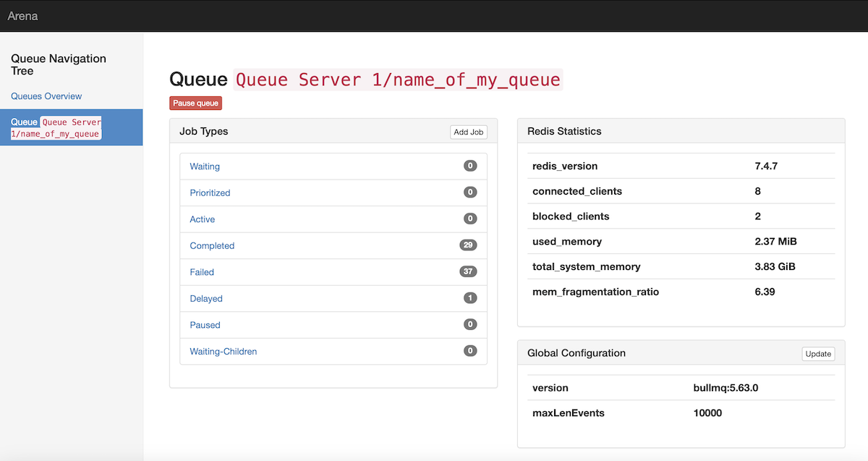
Task: Click the used memory value 2.37 MiB
Action: 775,242
